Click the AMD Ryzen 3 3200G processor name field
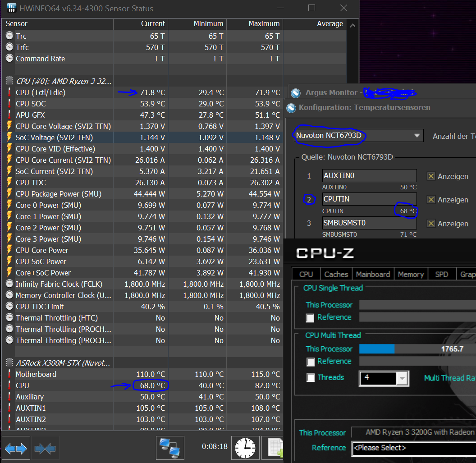 pos(414,432)
